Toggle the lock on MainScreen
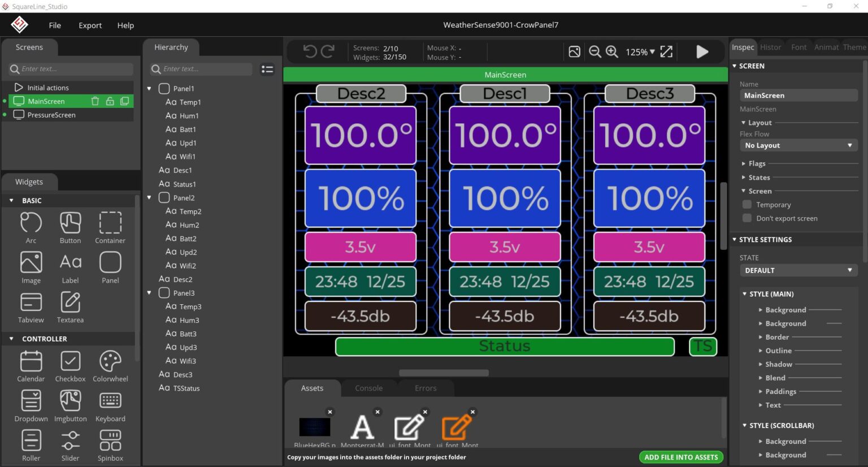 (x=110, y=101)
